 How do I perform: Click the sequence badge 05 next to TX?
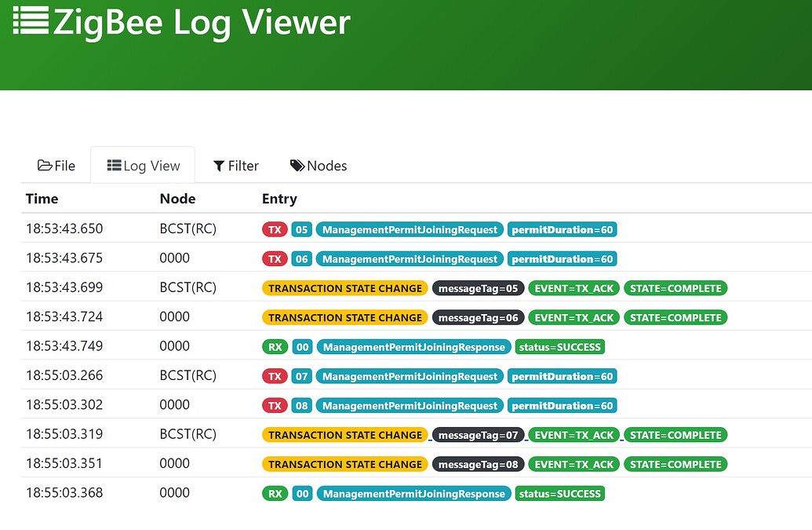pos(301,229)
